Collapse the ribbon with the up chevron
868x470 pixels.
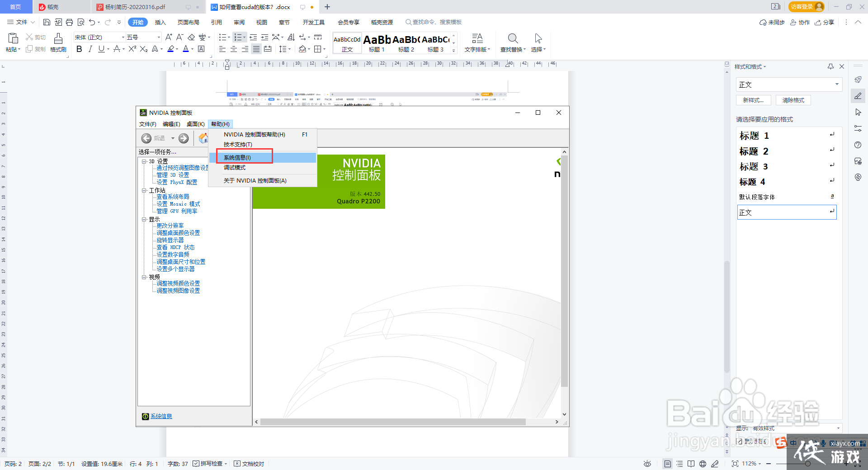pos(858,22)
